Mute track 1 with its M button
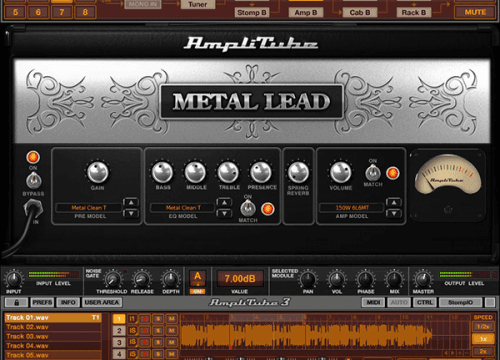The image size is (500, 360). point(172,319)
